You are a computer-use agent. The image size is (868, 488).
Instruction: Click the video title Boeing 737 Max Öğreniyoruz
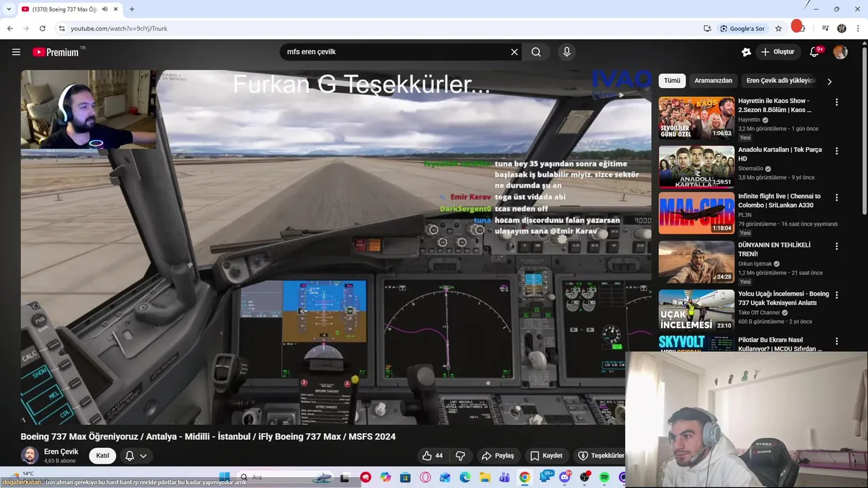[x=208, y=436]
